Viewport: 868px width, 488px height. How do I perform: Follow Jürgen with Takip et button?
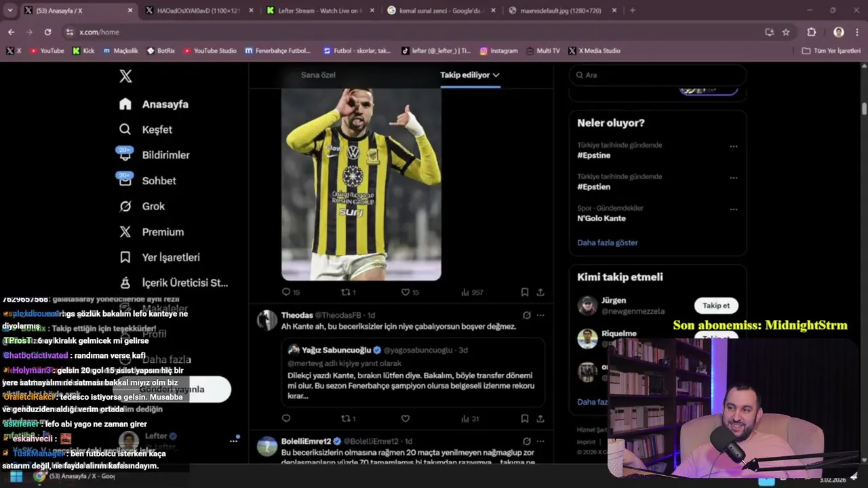716,306
